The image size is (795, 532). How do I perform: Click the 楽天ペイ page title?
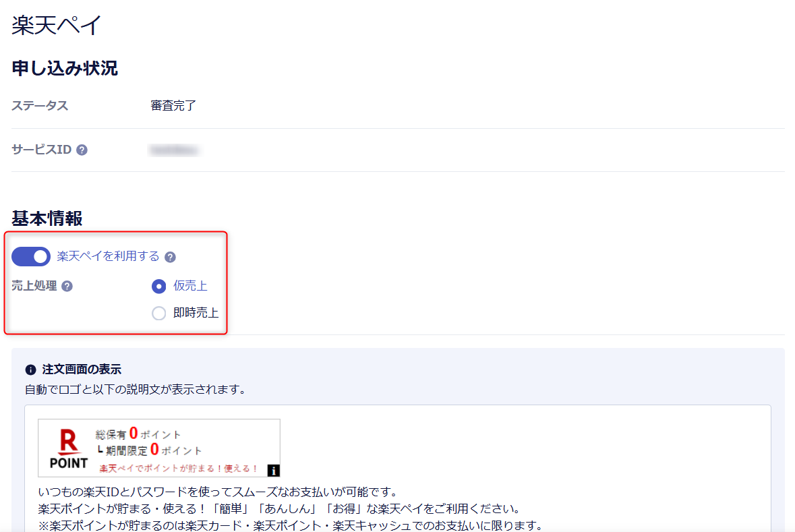(57, 25)
